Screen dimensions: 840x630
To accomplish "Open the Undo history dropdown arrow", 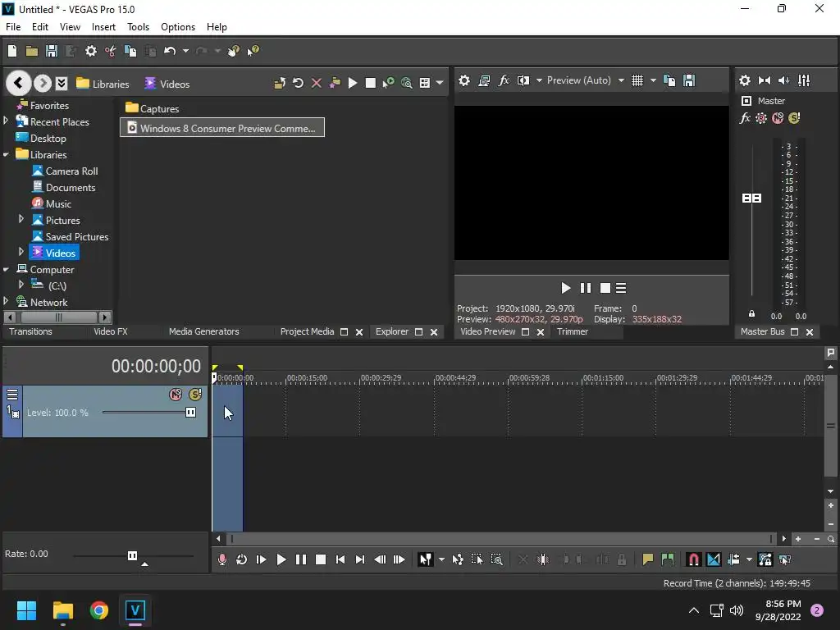I will point(185,51).
